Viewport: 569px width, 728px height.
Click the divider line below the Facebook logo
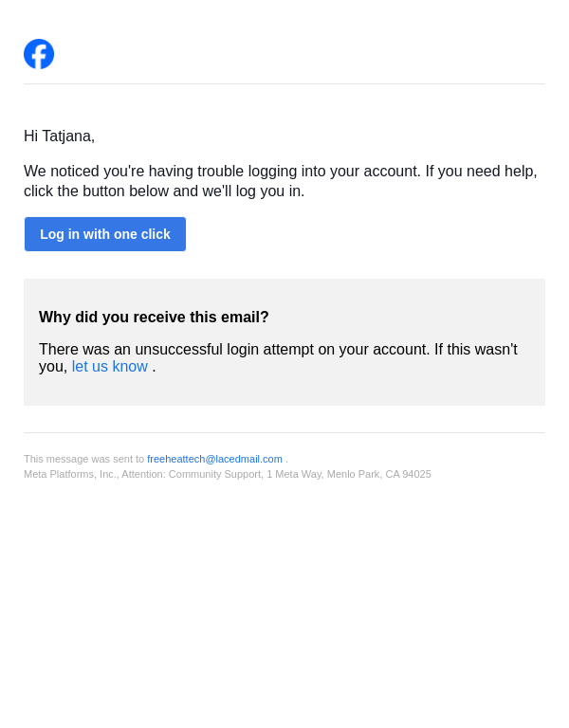click(x=284, y=83)
